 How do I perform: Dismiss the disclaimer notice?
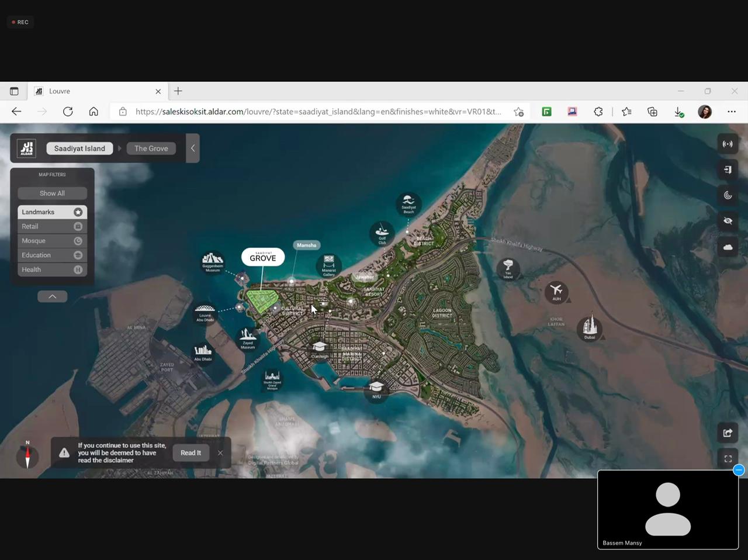[220, 453]
